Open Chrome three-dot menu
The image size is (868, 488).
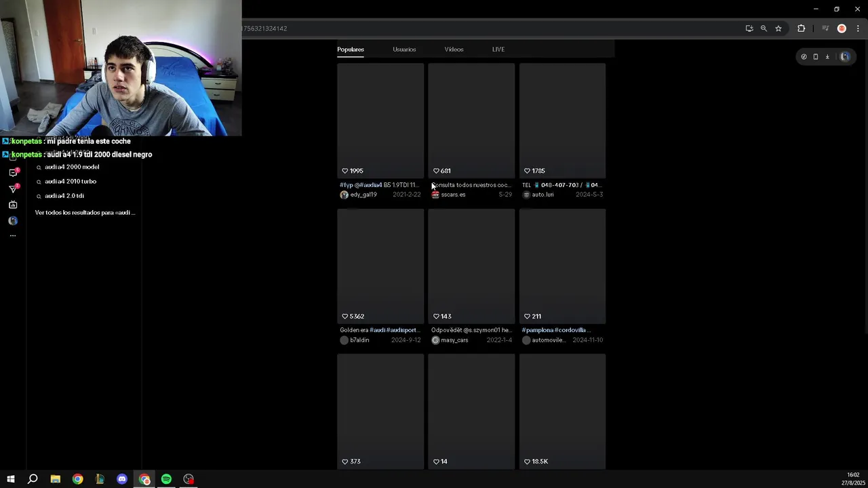(858, 28)
